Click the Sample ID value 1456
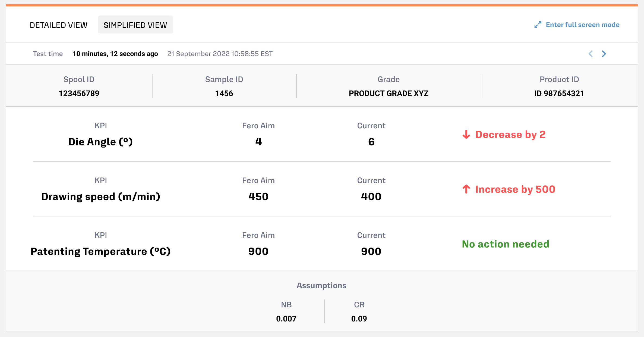This screenshot has height=337, width=644. (224, 93)
